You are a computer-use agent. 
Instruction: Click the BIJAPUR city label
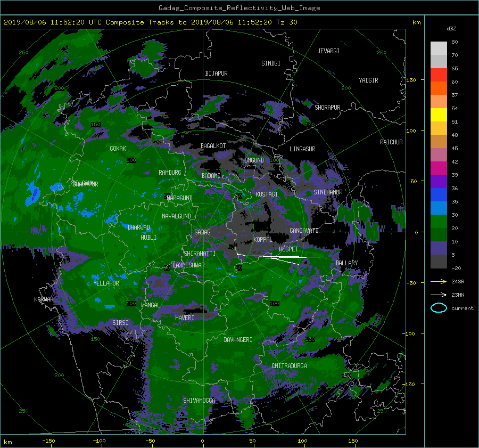point(216,74)
